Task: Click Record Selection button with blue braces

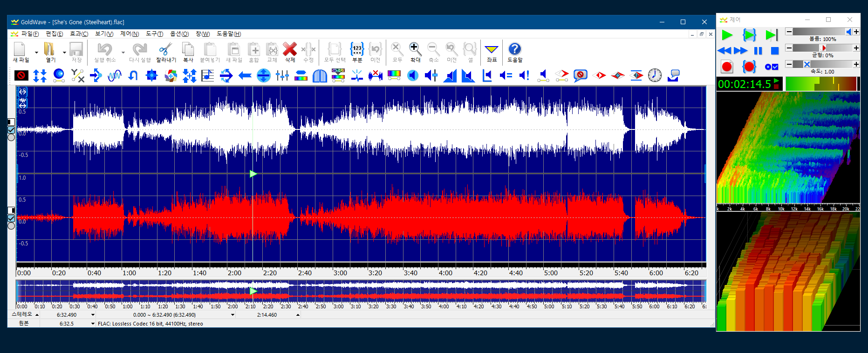Action: 749,67
